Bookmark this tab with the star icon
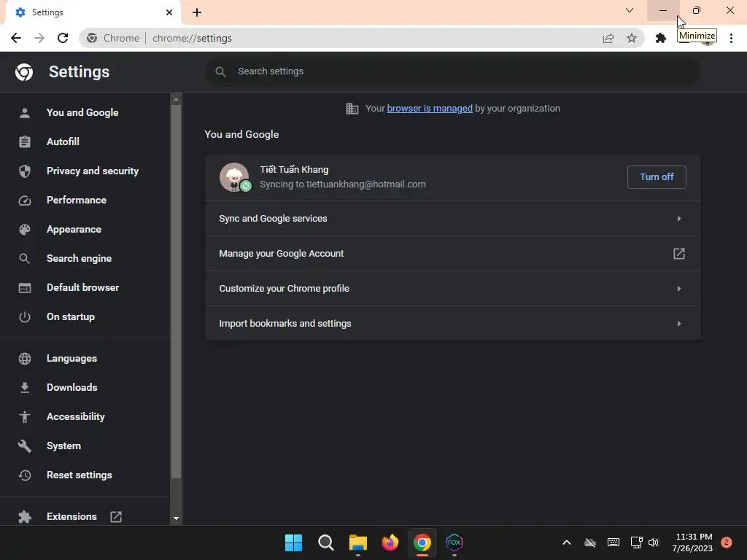 (x=632, y=38)
